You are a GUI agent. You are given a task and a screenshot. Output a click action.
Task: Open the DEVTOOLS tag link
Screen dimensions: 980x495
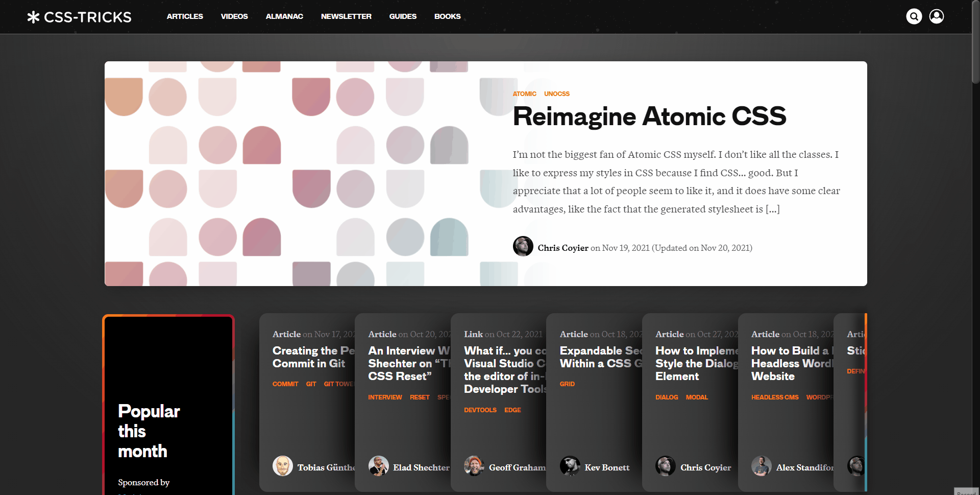pyautogui.click(x=480, y=410)
